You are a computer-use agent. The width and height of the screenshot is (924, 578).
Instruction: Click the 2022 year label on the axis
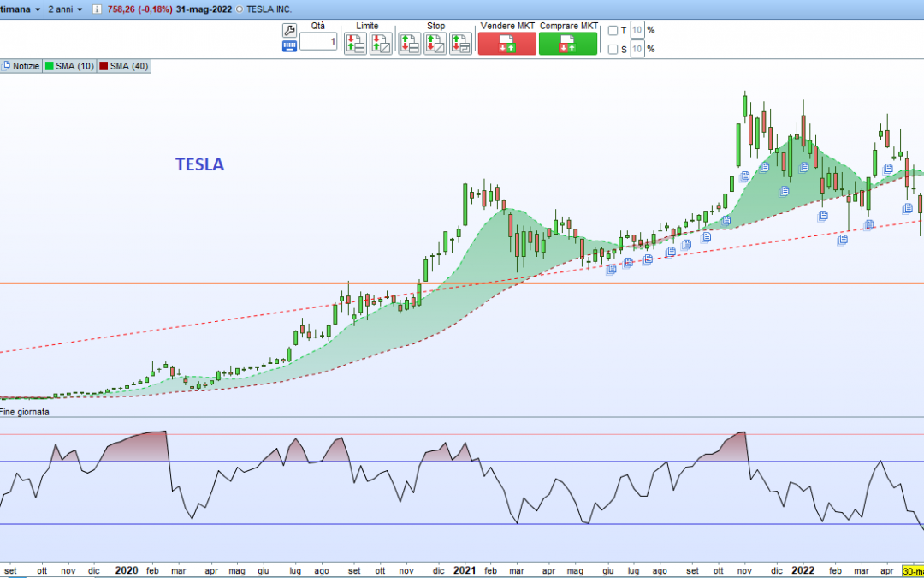(x=802, y=570)
